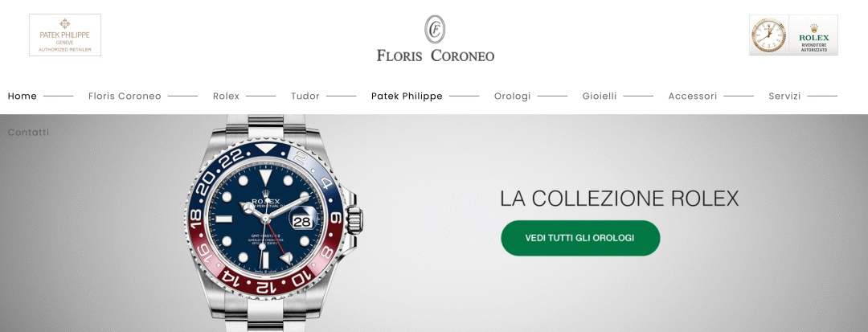The image size is (868, 332).
Task: Click the La Collezione Rolex heading
Action: pos(619,199)
